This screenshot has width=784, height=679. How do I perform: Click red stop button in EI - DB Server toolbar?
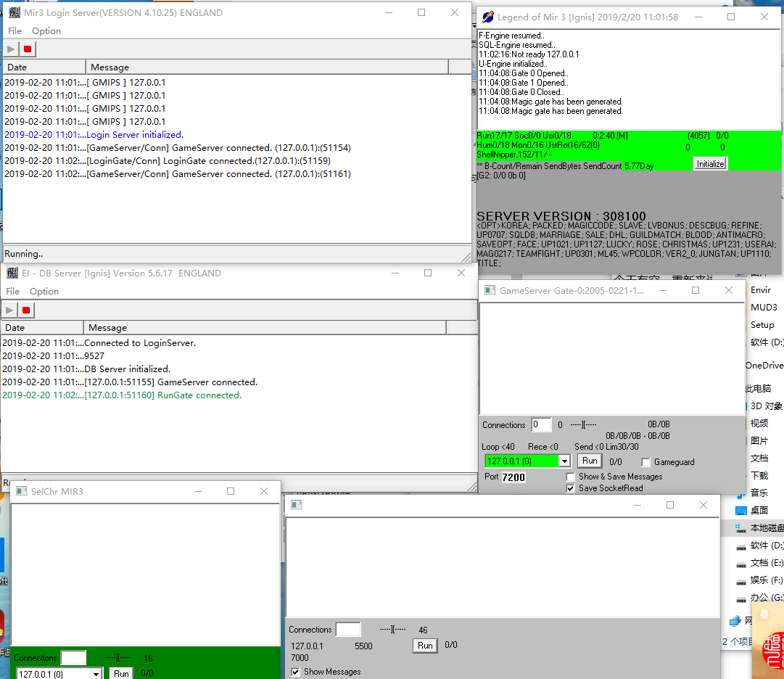pyautogui.click(x=26, y=310)
